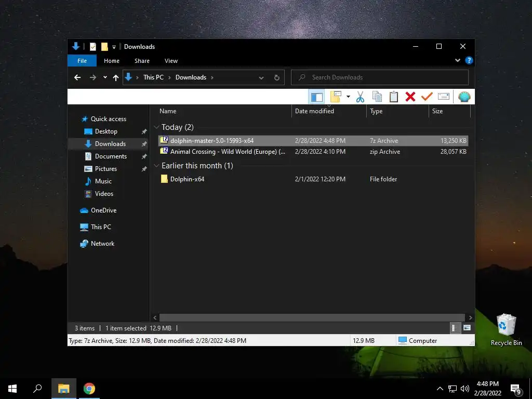532x399 pixels.
Task: Click File Explorer taskbar icon
Action: coord(64,389)
